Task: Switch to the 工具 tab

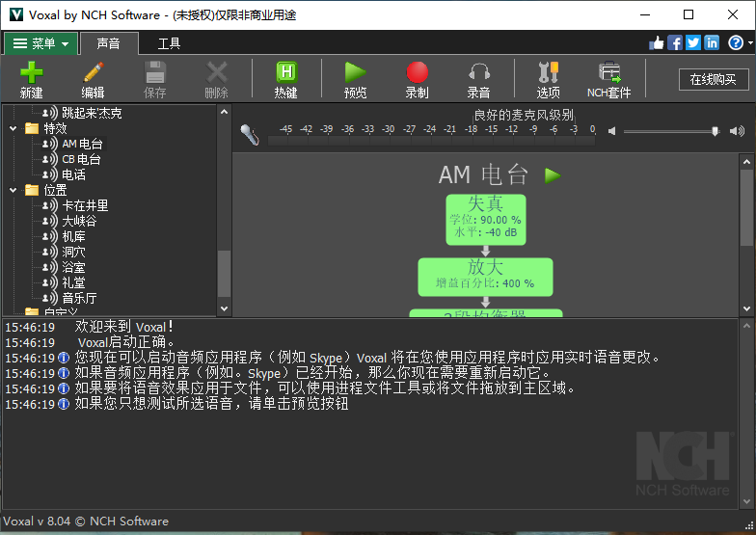Action: point(169,43)
